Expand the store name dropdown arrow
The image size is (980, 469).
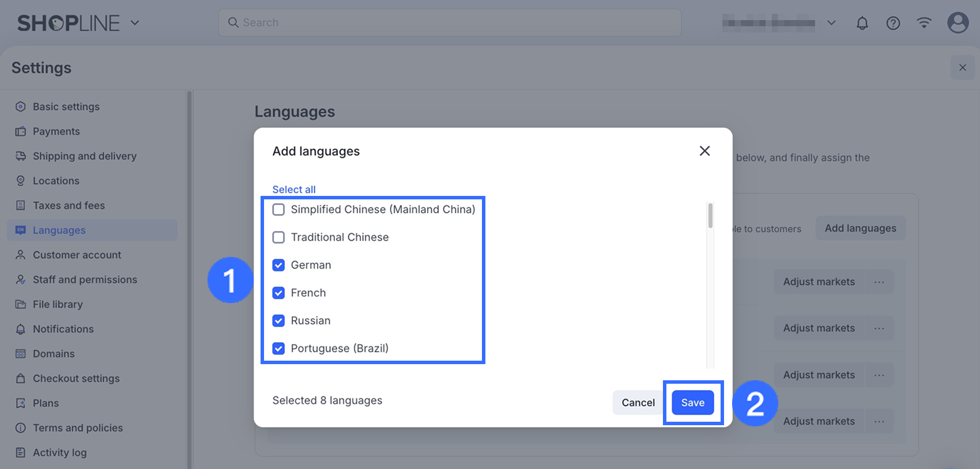coord(831,23)
